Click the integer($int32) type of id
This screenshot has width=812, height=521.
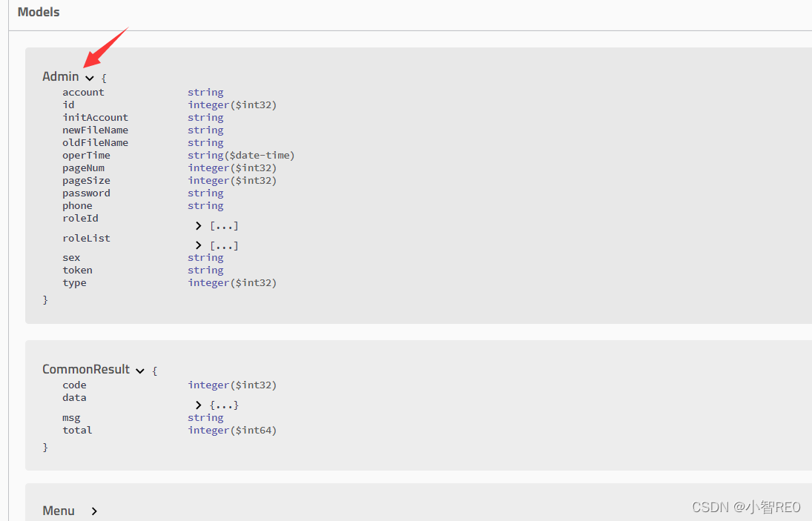point(233,104)
